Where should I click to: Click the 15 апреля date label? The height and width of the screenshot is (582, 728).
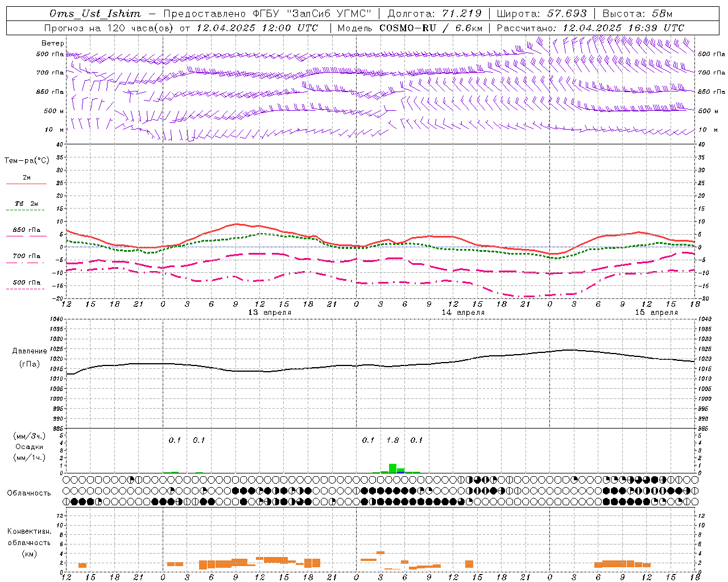coord(656,313)
